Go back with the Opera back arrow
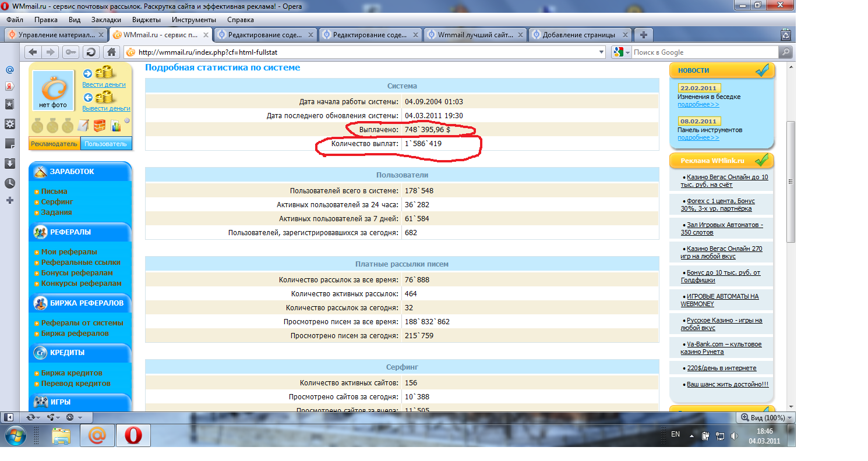The image size is (868, 461). [33, 52]
